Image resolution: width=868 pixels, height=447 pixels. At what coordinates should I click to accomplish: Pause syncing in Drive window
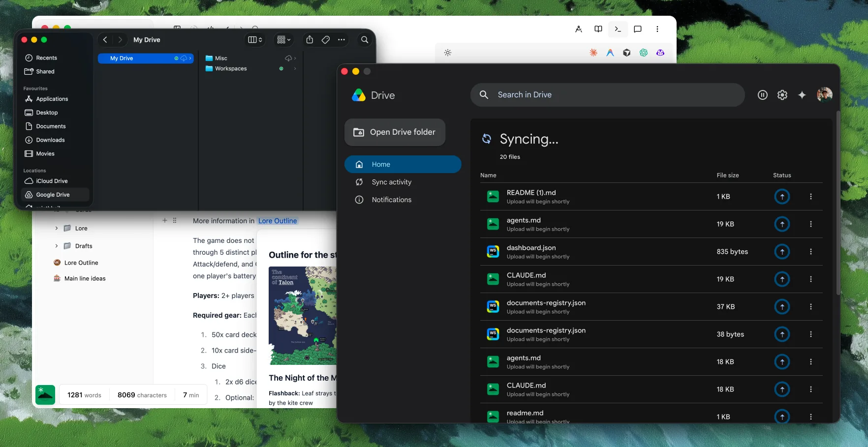pyautogui.click(x=762, y=95)
